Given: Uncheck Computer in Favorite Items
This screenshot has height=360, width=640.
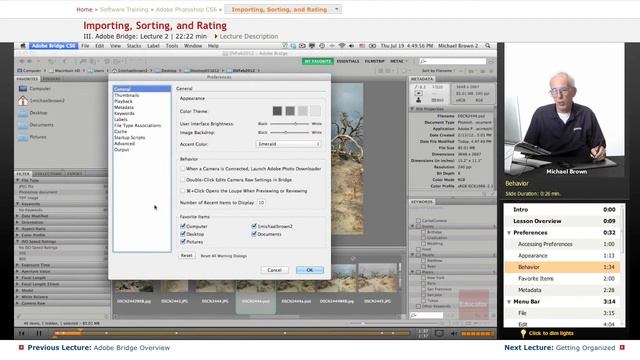Looking at the screenshot, I should click(183, 226).
